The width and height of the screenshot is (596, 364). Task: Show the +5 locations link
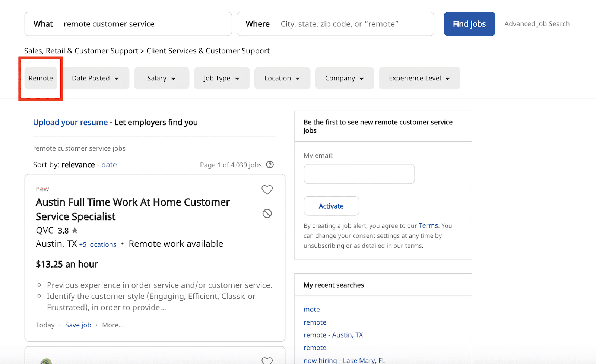pyautogui.click(x=98, y=244)
